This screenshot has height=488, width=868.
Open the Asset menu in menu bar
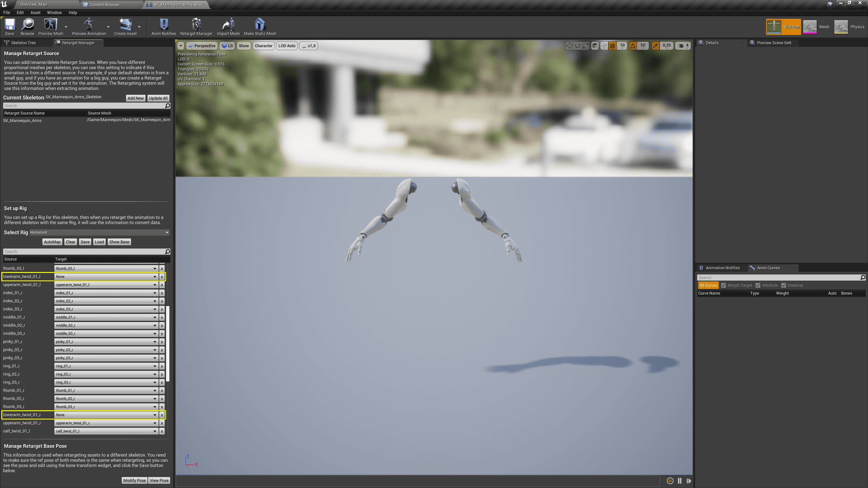tap(36, 12)
